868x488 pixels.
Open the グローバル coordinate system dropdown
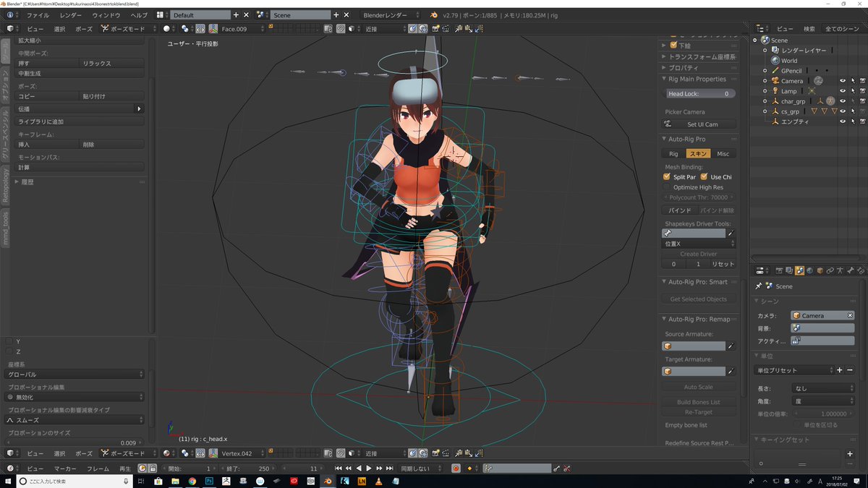[x=75, y=374]
